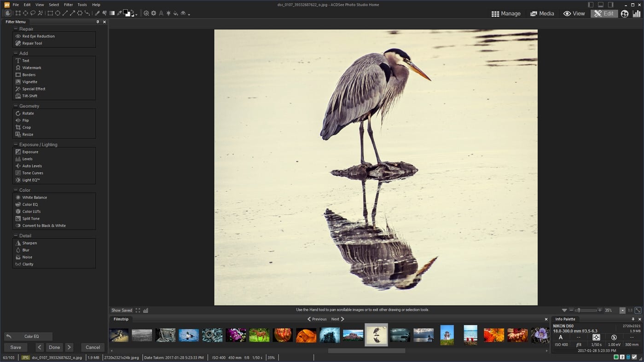644x362 pixels.
Task: Select the Polygon drawing tool
Action: tap(80, 13)
